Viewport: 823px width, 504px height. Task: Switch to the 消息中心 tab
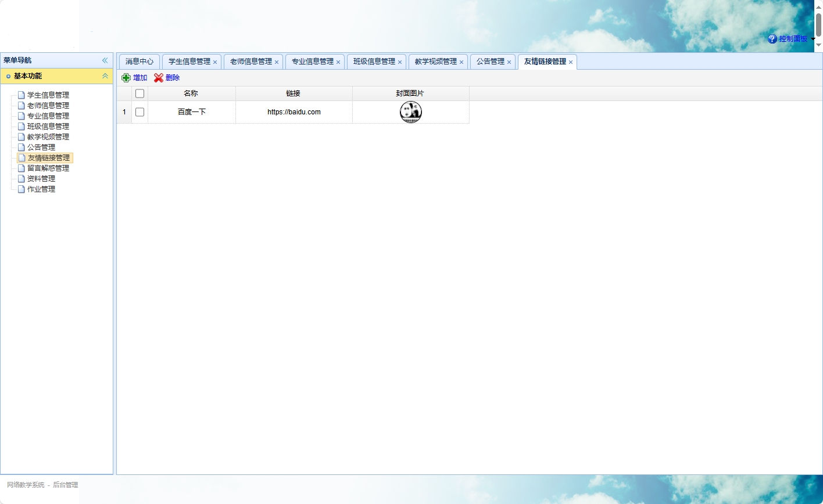[139, 62]
